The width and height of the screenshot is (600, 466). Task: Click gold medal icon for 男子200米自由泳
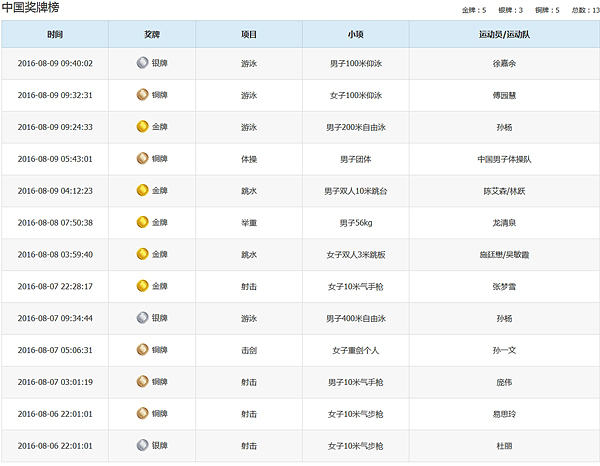[142, 127]
